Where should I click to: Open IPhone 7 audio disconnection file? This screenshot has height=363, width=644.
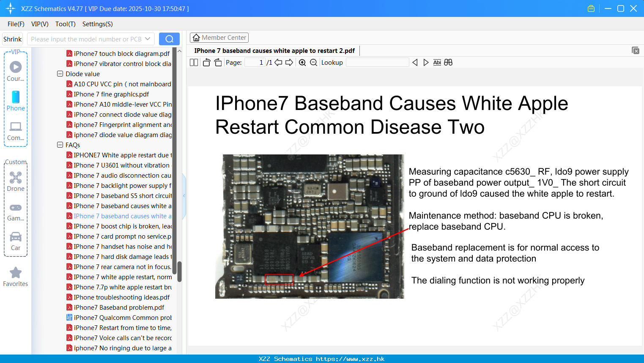click(119, 175)
